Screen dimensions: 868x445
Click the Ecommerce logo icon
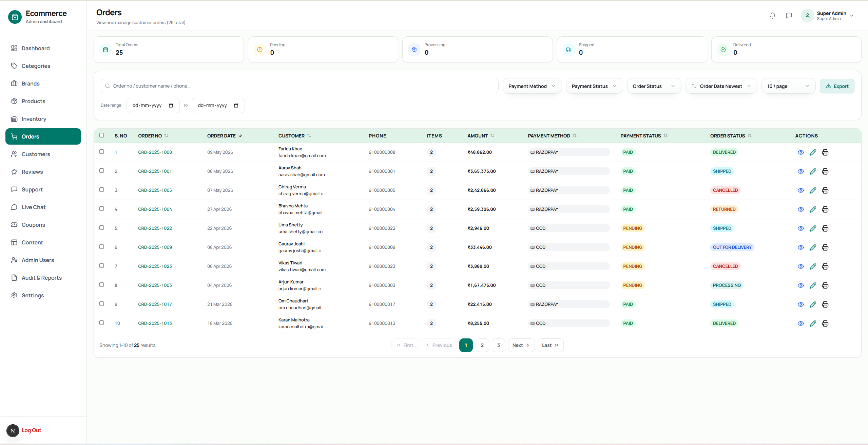(15, 17)
